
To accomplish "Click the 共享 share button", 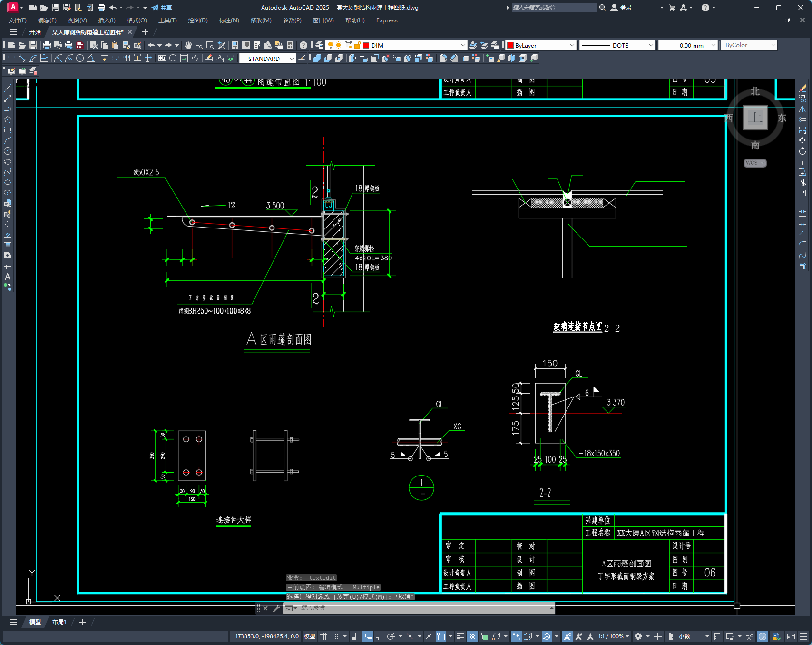I will coord(162,8).
